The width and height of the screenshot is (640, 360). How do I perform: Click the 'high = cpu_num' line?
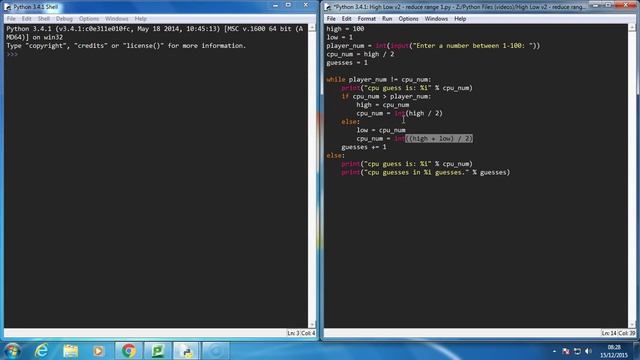tap(383, 105)
